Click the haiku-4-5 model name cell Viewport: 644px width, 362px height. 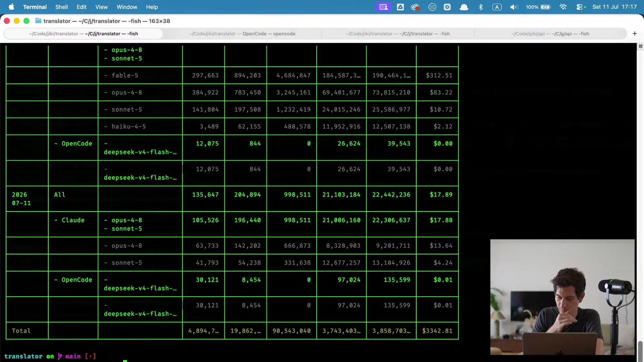point(125,127)
